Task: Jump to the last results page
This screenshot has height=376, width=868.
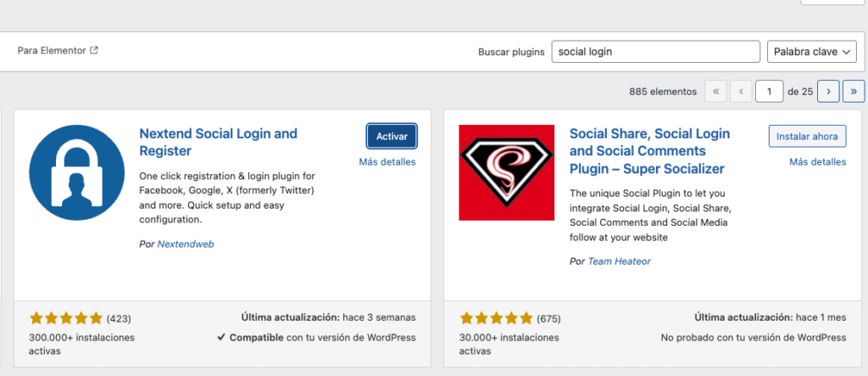Action: [x=854, y=92]
